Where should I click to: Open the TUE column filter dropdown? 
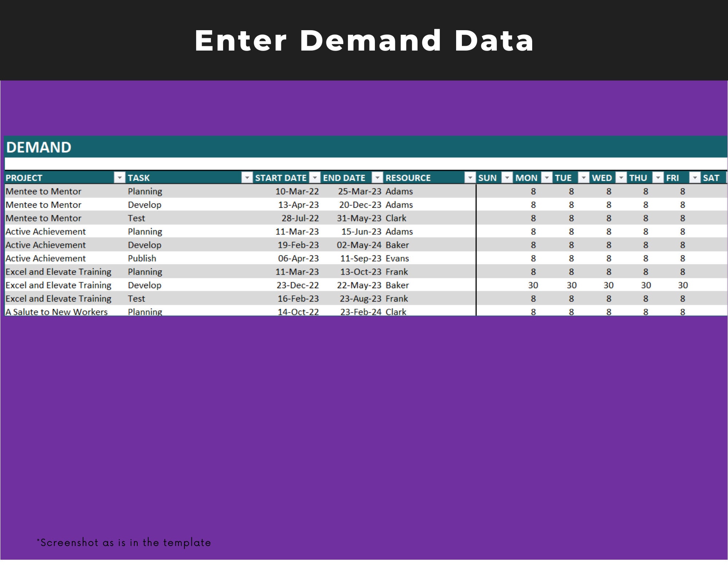tap(583, 178)
